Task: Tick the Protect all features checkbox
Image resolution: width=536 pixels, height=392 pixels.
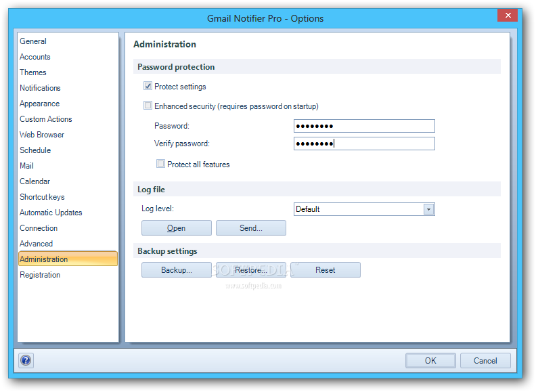Action: point(160,164)
